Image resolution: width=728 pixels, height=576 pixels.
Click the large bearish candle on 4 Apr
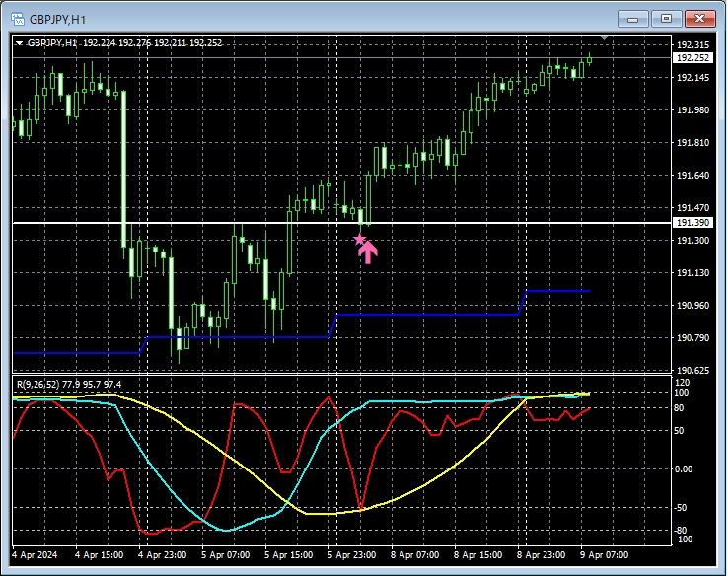tap(124, 170)
